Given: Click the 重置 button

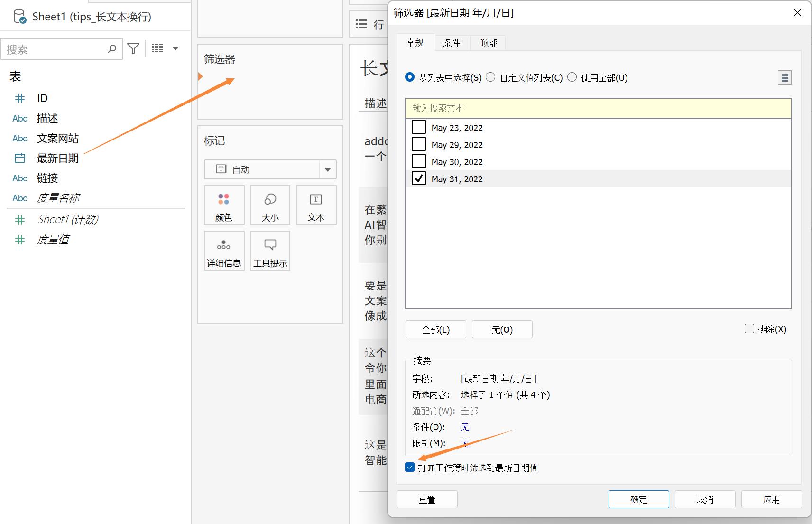Looking at the screenshot, I should pyautogui.click(x=427, y=499).
